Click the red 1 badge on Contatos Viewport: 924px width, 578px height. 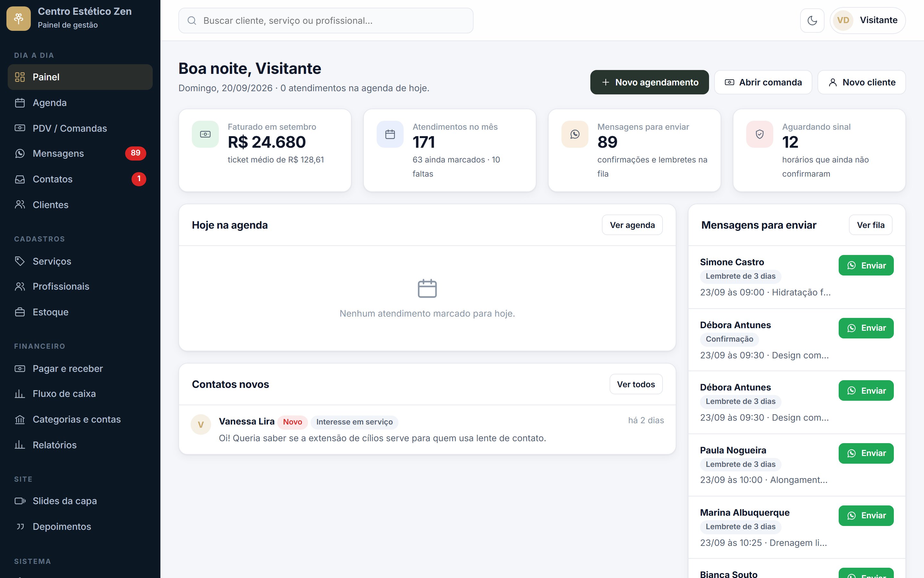(x=139, y=179)
